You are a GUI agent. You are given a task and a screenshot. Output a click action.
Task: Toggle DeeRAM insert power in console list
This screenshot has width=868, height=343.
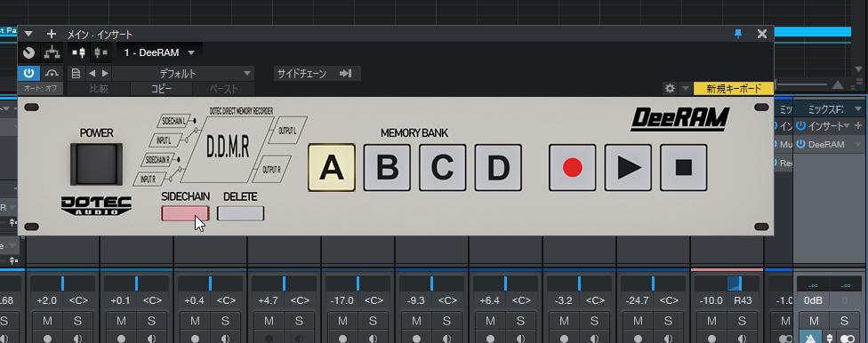coord(800,144)
